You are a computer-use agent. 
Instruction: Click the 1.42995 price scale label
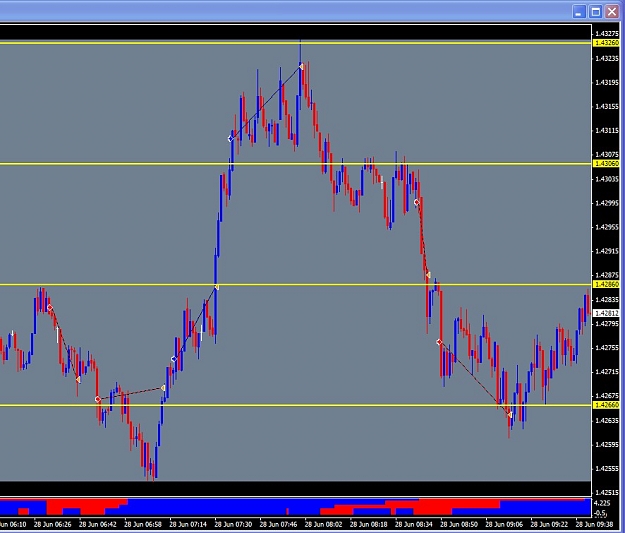click(x=607, y=203)
